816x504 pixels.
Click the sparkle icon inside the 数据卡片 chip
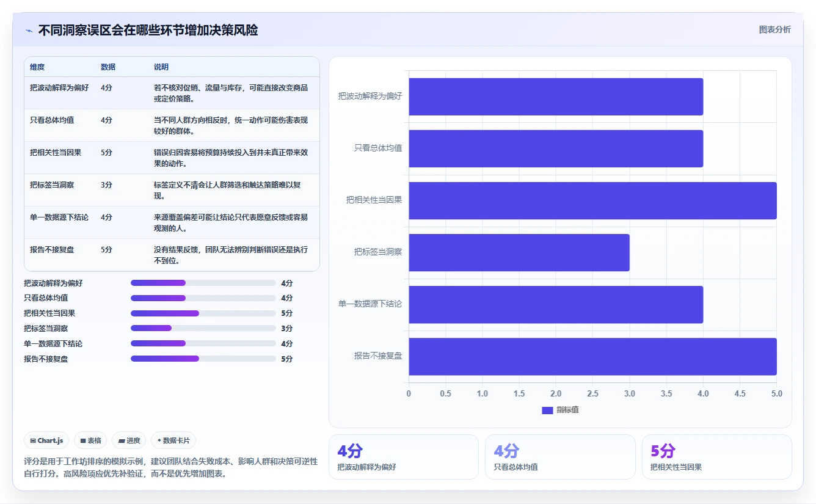pyautogui.click(x=159, y=440)
